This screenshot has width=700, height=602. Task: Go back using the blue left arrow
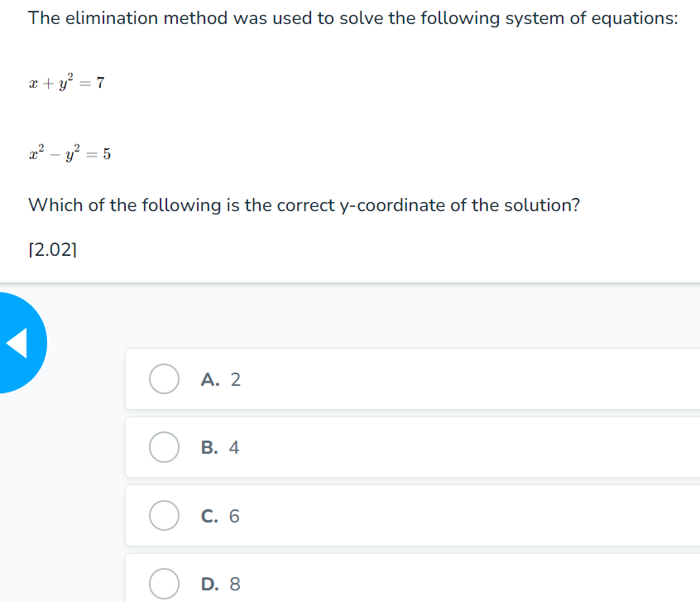tap(18, 342)
